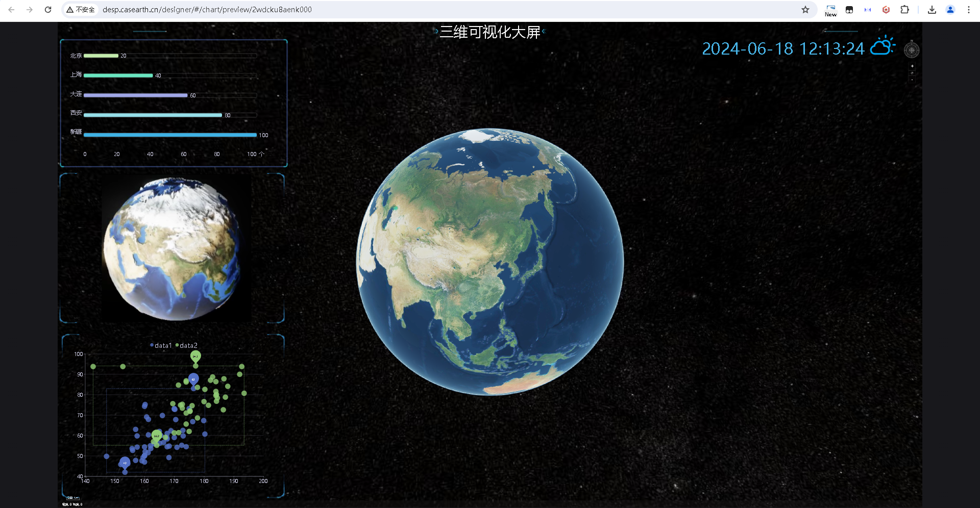Zoom in using the map plus button
This screenshot has height=508, width=980.
[912, 66]
